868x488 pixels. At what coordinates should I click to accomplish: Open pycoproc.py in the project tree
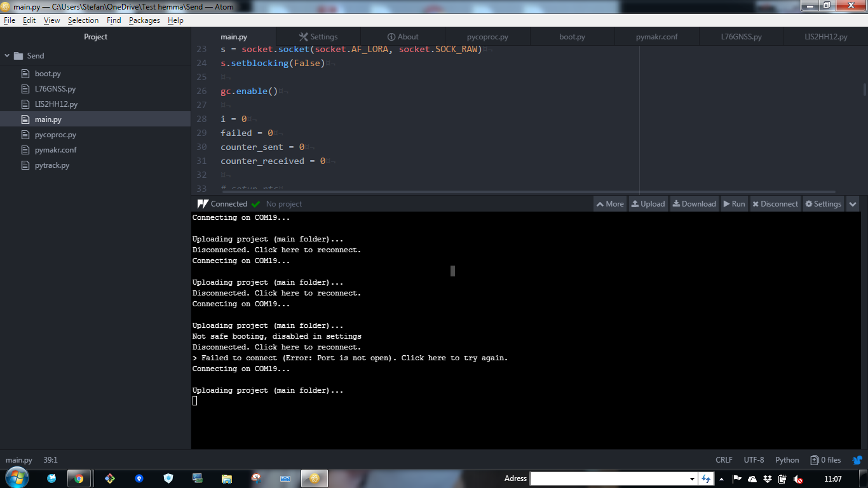coord(55,135)
